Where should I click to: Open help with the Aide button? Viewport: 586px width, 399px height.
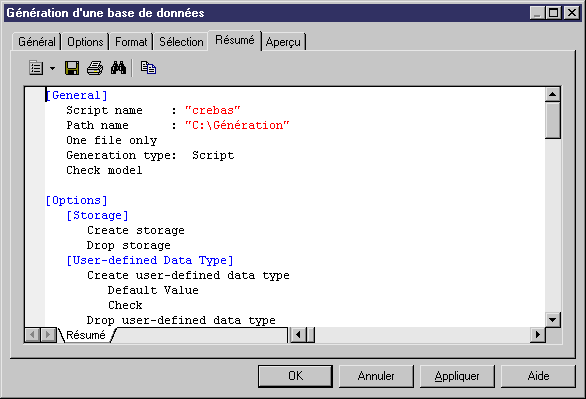(x=538, y=376)
